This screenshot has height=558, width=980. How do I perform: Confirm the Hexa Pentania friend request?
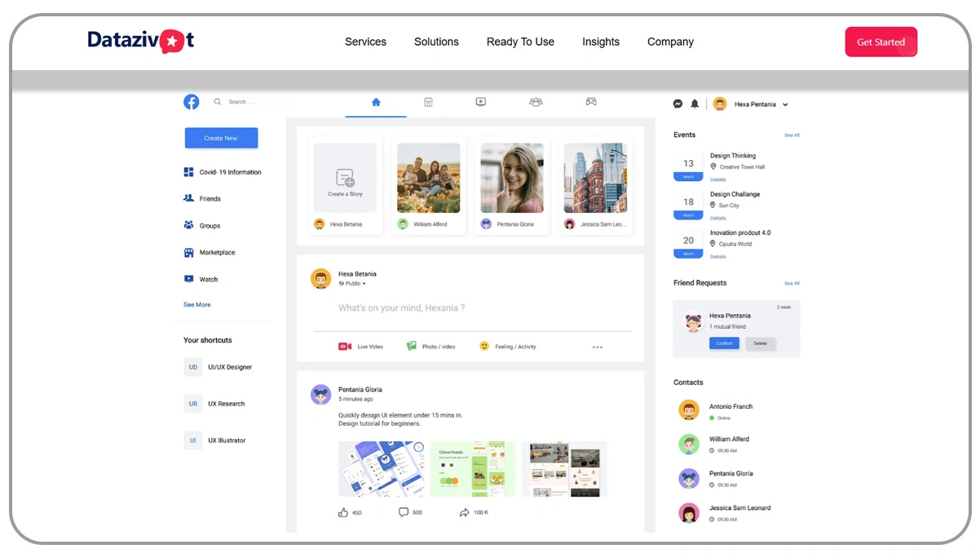(x=724, y=343)
